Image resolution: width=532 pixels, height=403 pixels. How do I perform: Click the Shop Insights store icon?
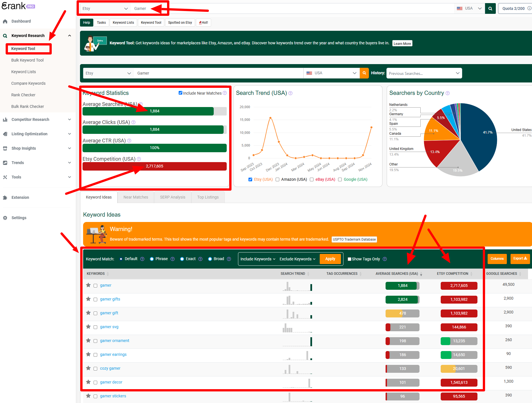5,149
